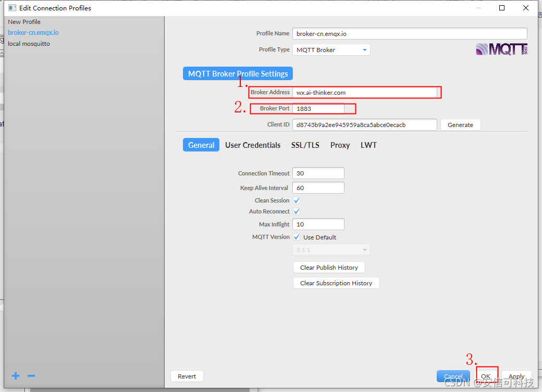Click the Cancel button

pos(453,376)
